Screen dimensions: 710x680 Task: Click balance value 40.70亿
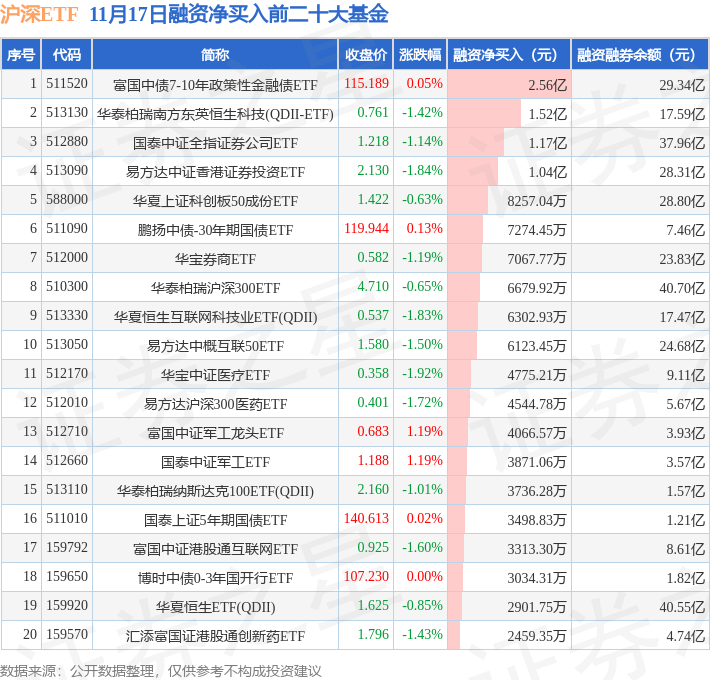682,288
